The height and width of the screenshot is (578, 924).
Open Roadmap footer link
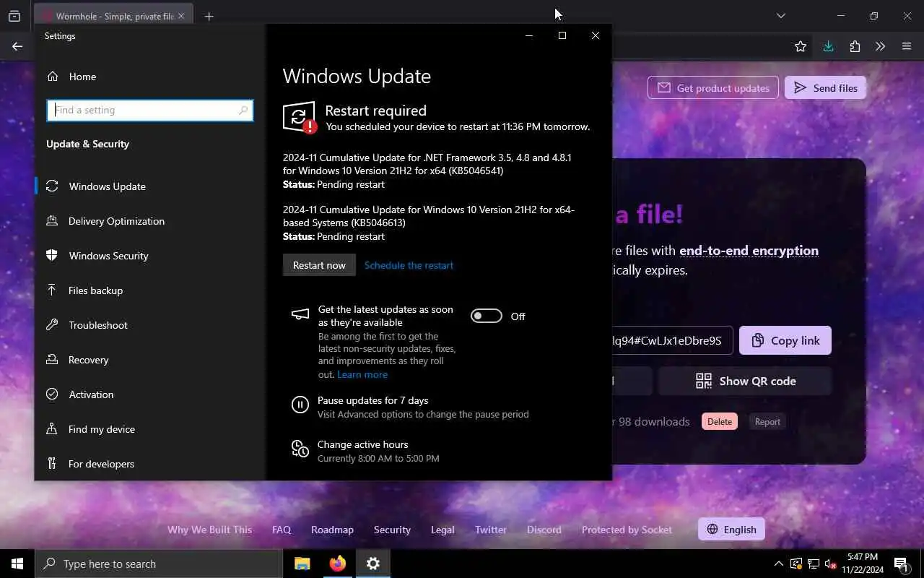click(x=332, y=530)
